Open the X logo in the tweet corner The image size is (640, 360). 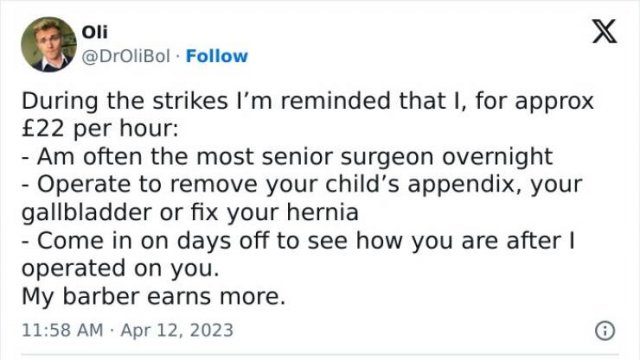point(604,31)
